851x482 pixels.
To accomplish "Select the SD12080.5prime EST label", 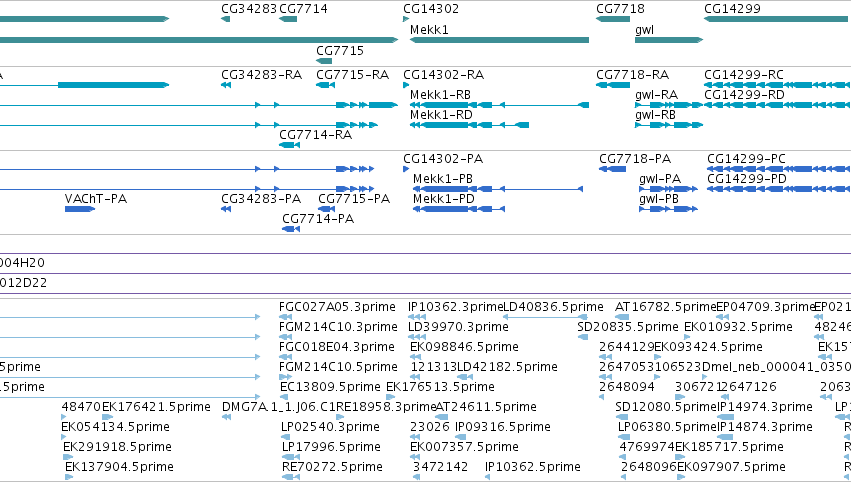I will point(666,408).
